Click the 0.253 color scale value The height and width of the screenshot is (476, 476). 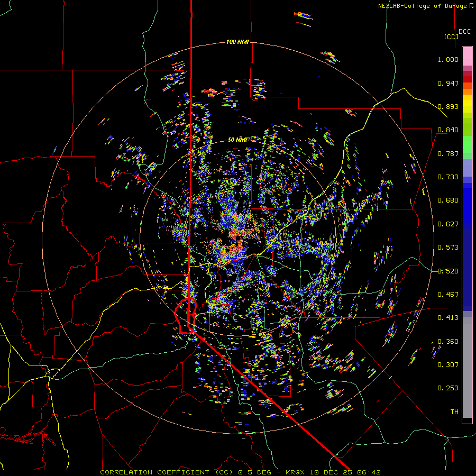click(x=448, y=388)
